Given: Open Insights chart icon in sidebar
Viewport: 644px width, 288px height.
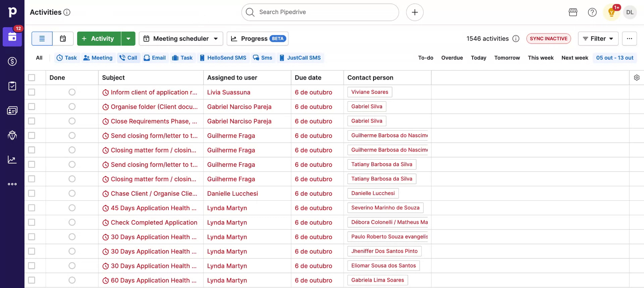Looking at the screenshot, I should 12,159.
